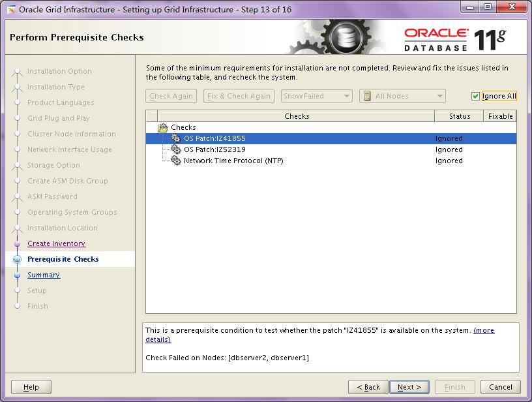Image resolution: width=532 pixels, height=402 pixels.
Task: Go to the Next step
Action: (409, 387)
